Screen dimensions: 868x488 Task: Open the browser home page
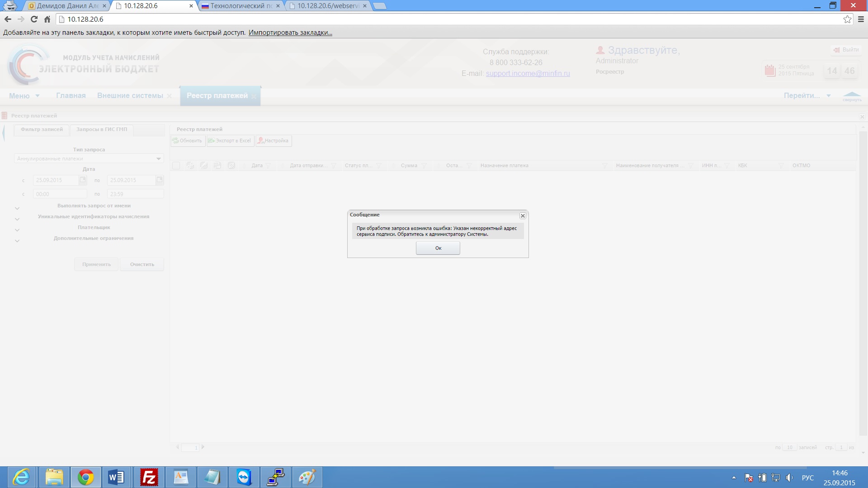(x=47, y=19)
